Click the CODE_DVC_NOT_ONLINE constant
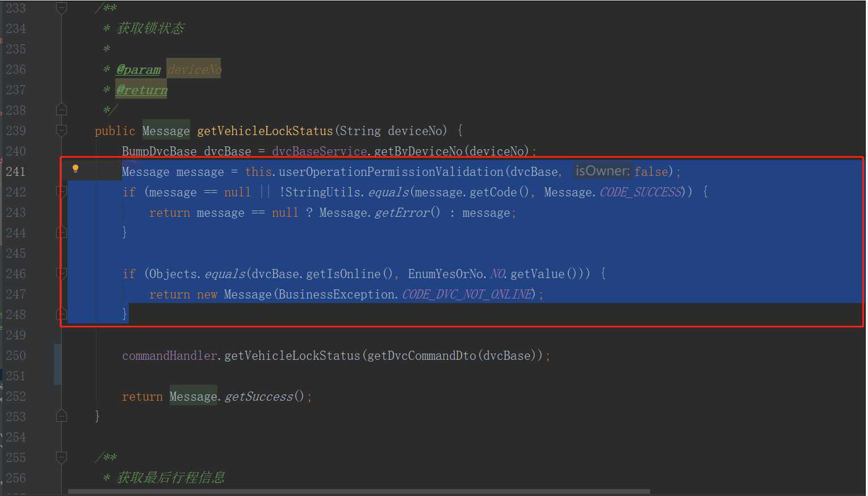Viewport: 868px width, 496px height. coord(468,295)
